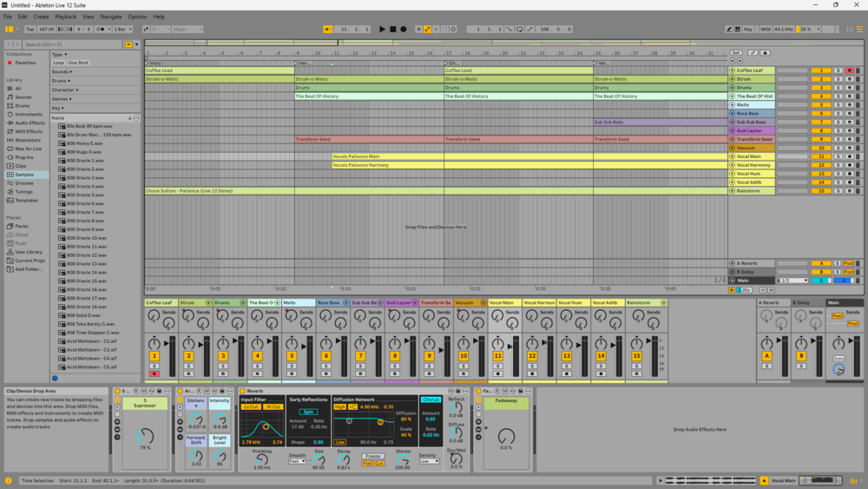Viewport: 868px width, 489px height.
Task: Click the Stop button in transport
Action: [392, 30]
